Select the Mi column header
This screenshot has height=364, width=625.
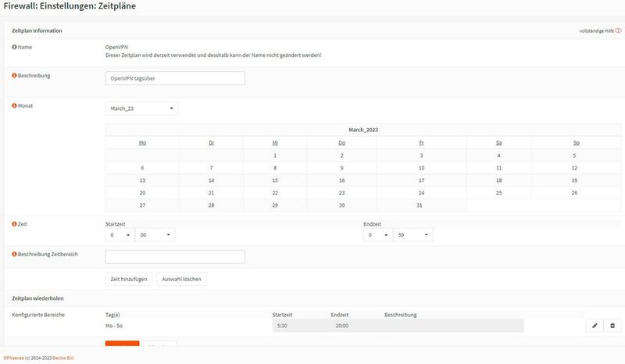[275, 143]
